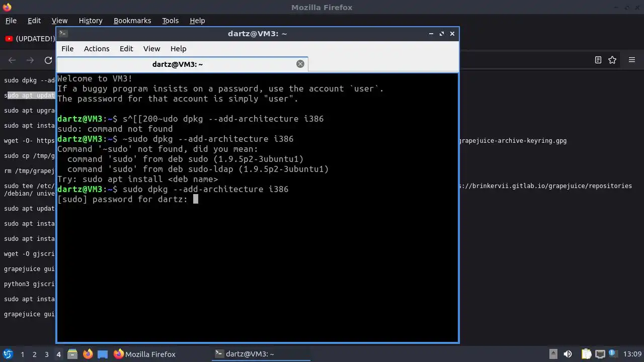This screenshot has width=644, height=362.
Task: Close the terminal window
Action: tap(452, 34)
